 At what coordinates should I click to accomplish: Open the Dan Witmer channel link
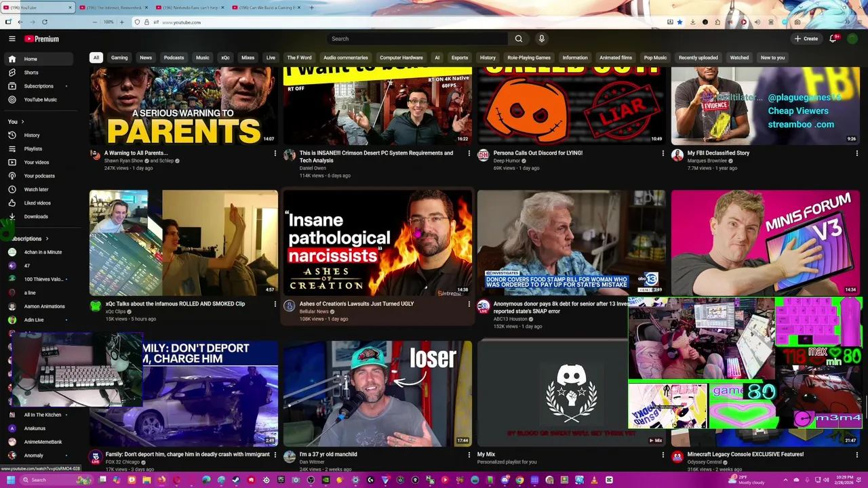(x=311, y=462)
